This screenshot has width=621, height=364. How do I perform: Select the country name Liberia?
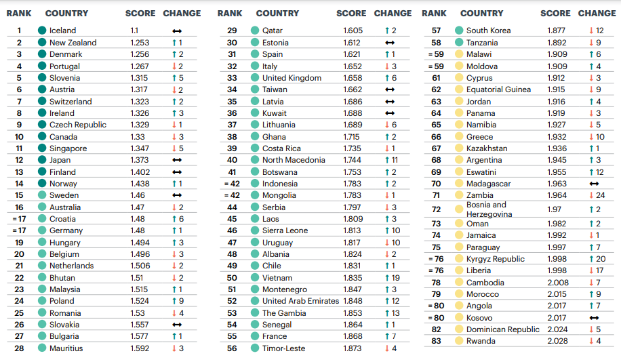tap(479, 270)
